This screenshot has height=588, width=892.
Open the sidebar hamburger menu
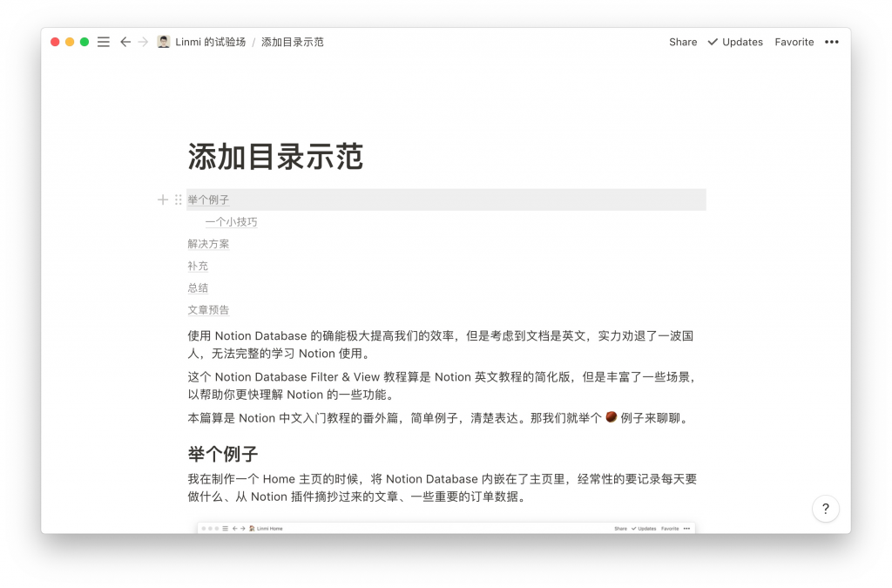[103, 42]
